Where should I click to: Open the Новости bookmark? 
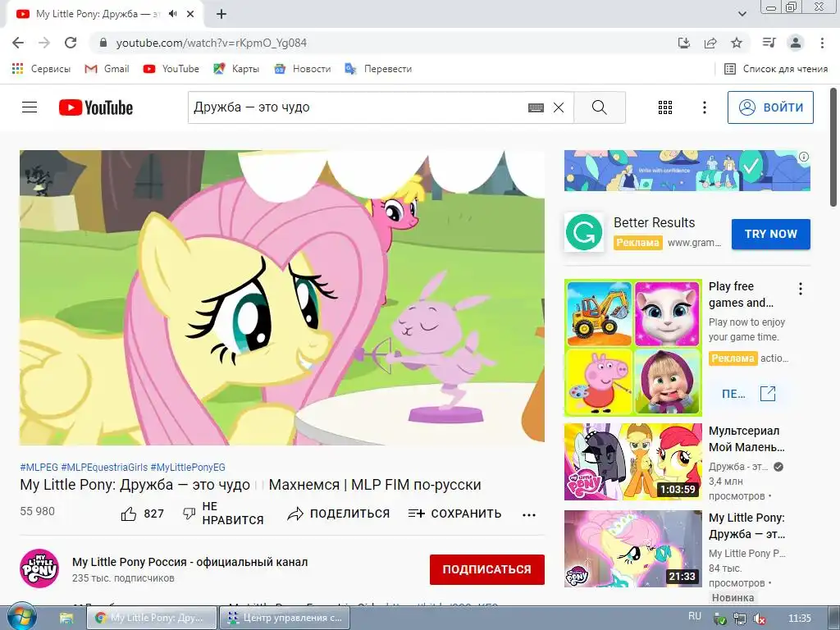pos(303,69)
